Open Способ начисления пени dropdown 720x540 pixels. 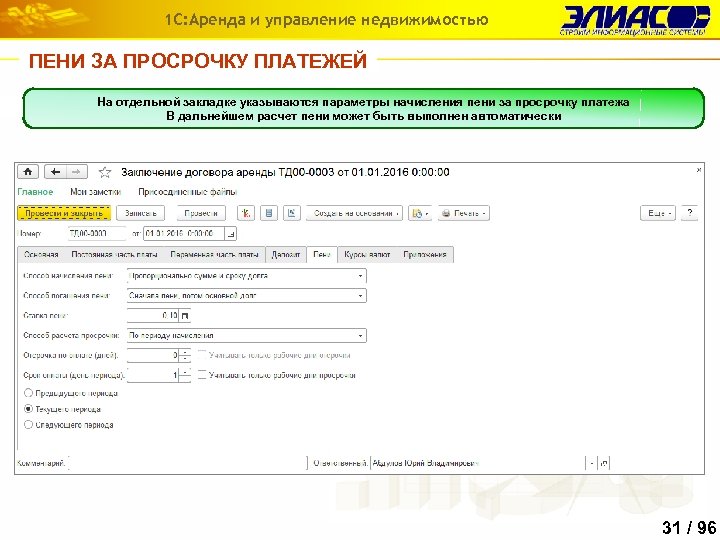(360, 276)
